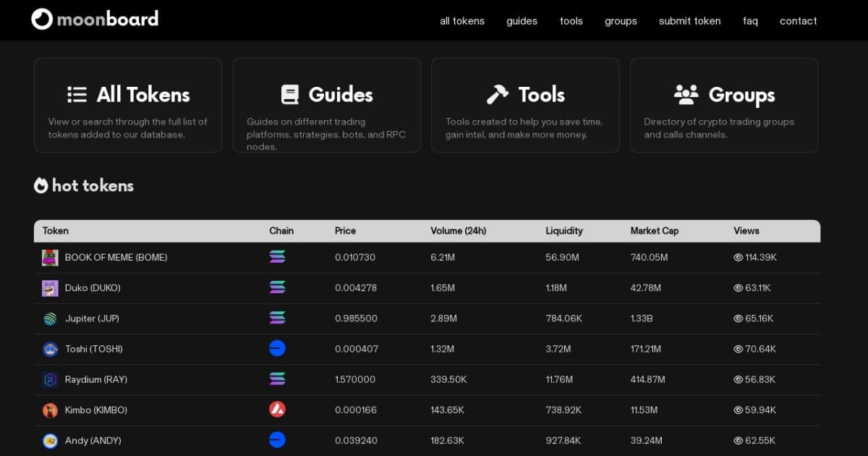The height and width of the screenshot is (456, 868).
Task: Click the Solana chain icon in Raydium row
Action: click(x=277, y=379)
